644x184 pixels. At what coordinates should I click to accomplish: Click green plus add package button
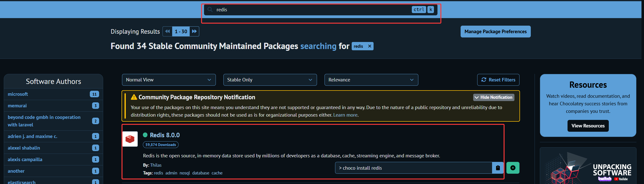(x=513, y=168)
